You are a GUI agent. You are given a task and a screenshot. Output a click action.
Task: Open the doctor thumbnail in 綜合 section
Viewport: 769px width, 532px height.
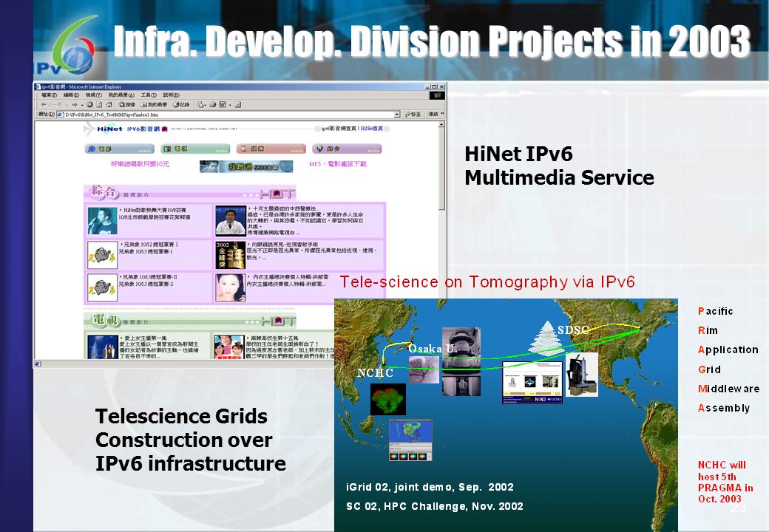231,221
